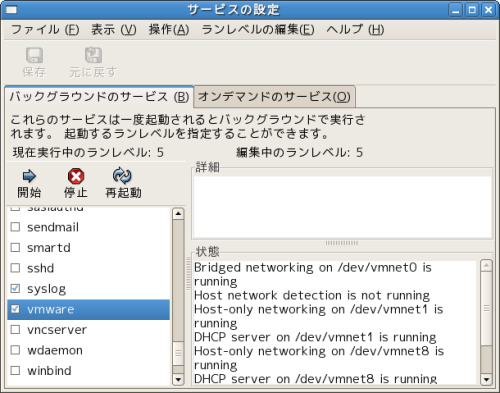Click the status pane scrollbar thumb
The width and height of the screenshot is (500, 393).
[486, 308]
